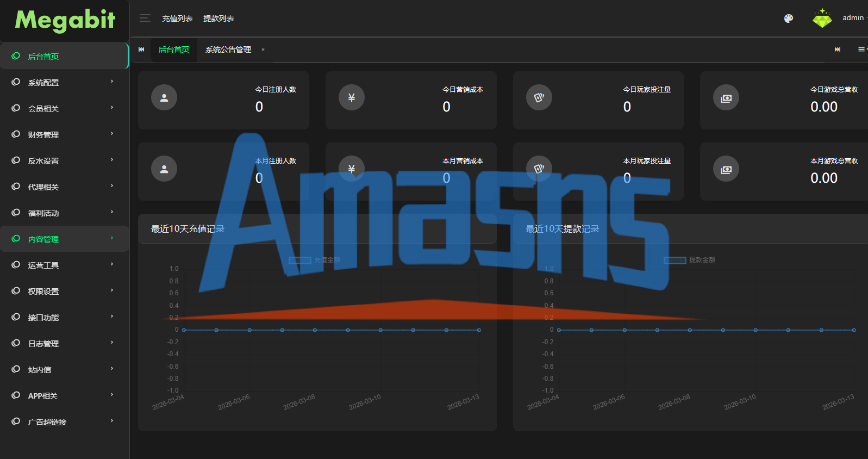Collapse the sidebar with the hamburger icon
This screenshot has height=459, width=868.
point(145,18)
